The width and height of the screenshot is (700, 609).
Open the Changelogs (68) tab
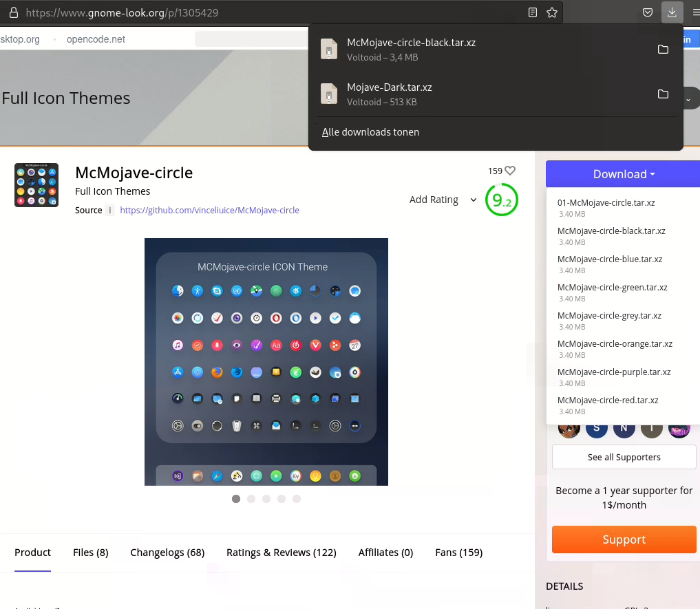pos(167,553)
